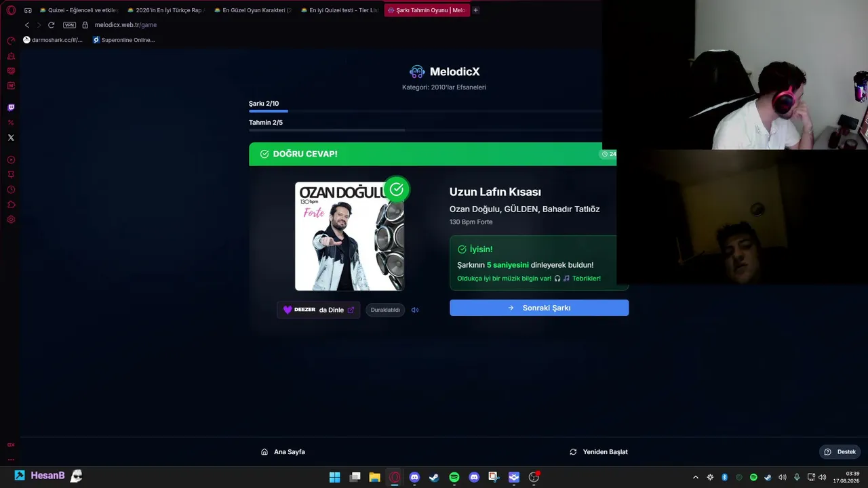Open the sidebar history clock icon

tap(11, 190)
